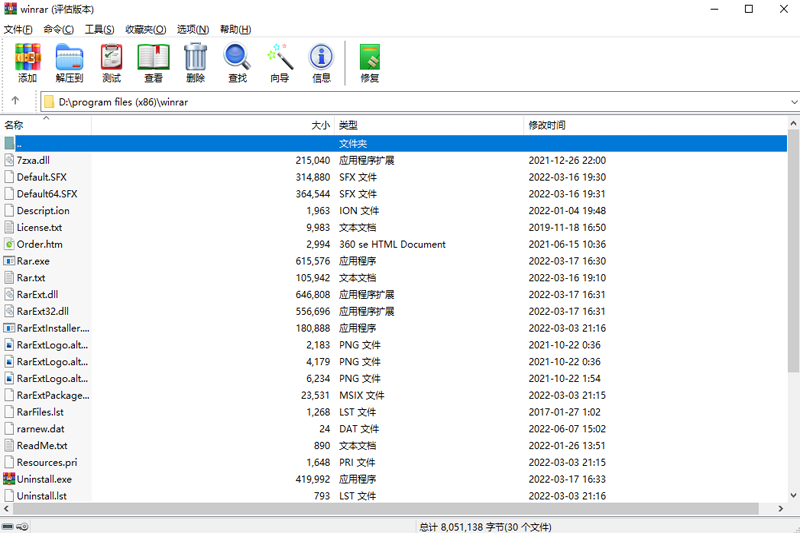800x533 pixels.
Task: Click the horizontal scroll left arrow
Action: tap(6, 509)
